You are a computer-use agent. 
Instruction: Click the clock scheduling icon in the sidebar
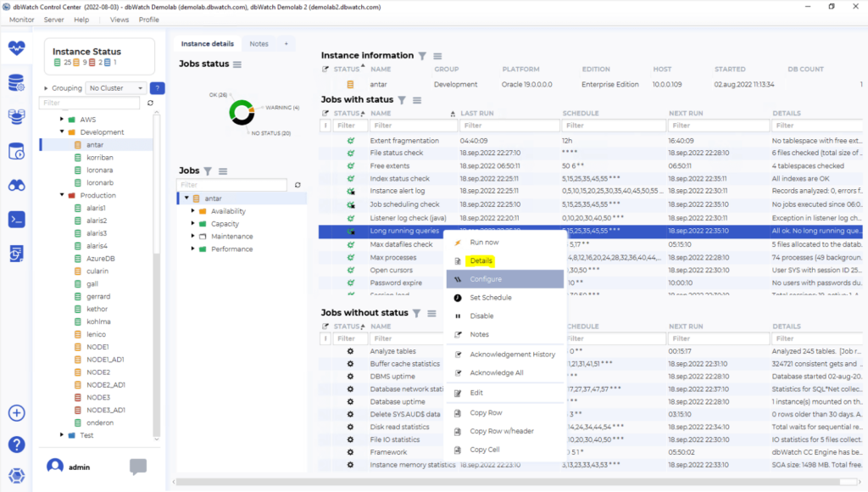point(17,151)
